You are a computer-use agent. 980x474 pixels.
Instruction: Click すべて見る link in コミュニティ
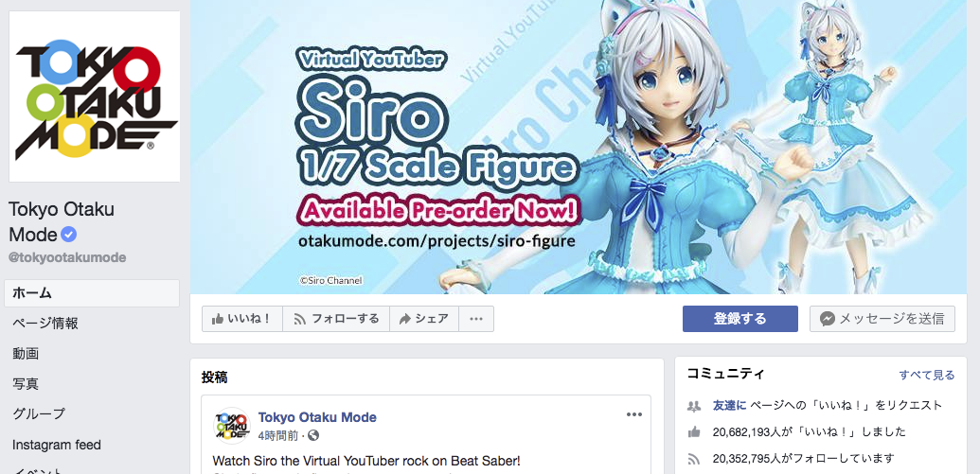927,376
